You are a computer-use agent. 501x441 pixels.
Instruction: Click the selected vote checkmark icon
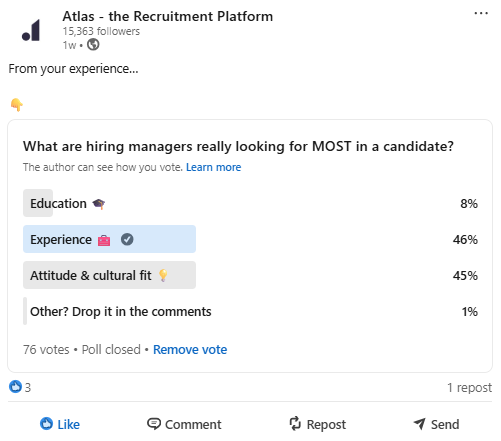click(x=127, y=239)
